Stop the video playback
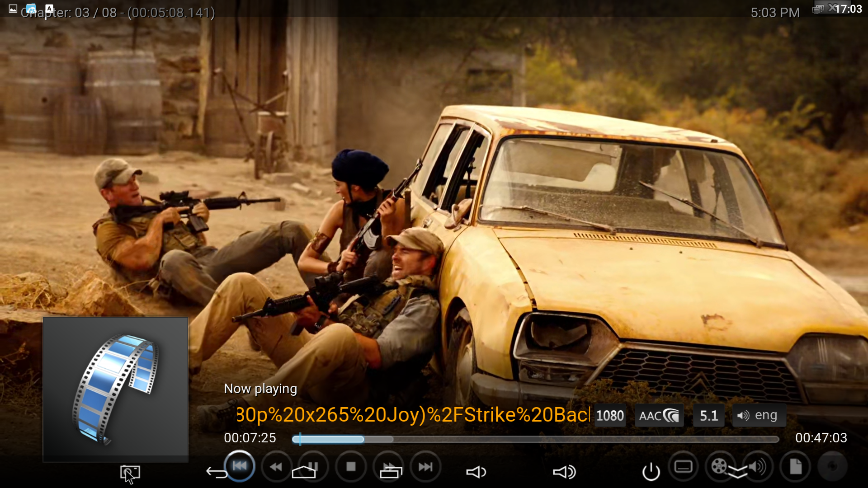Screen dimensions: 868x488 pos(351,466)
